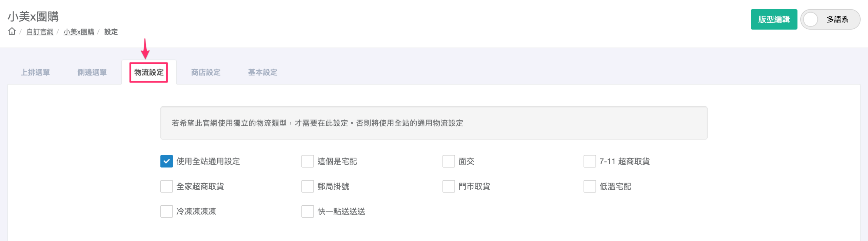Tick the 7-11 超商取貨 checkbox

tap(590, 161)
